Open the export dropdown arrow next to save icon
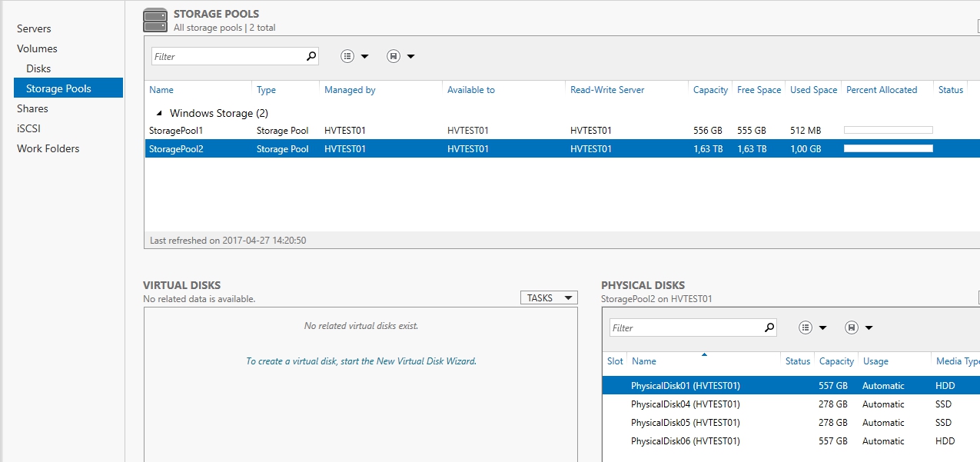This screenshot has width=980, height=462. 410,55
